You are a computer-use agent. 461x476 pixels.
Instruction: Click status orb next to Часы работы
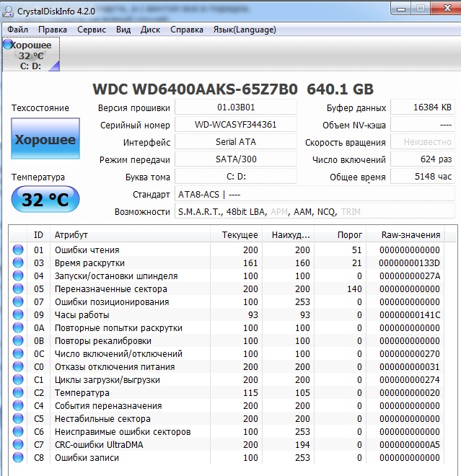18,315
